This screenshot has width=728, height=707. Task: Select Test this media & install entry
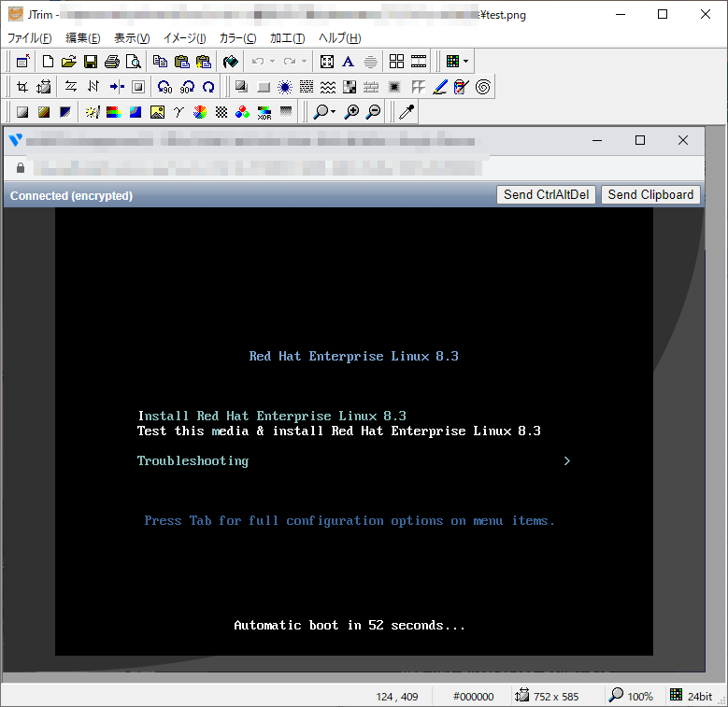tap(339, 431)
